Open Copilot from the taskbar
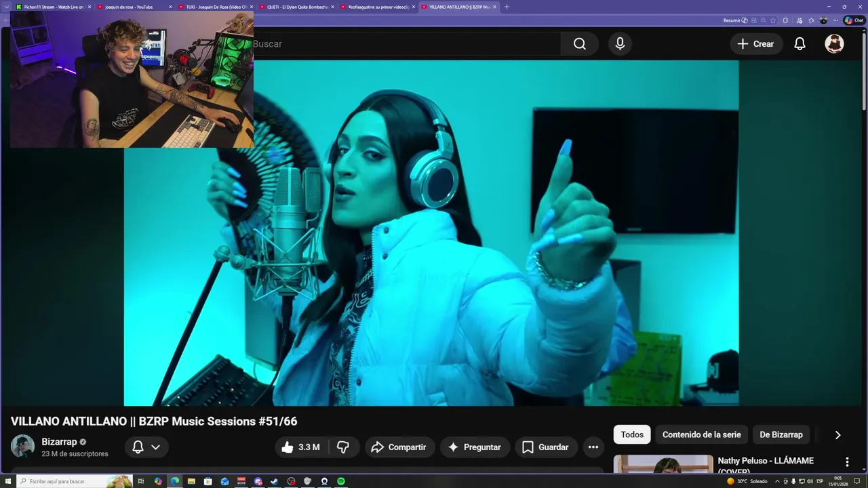Image resolution: width=868 pixels, height=488 pixels. 158,481
